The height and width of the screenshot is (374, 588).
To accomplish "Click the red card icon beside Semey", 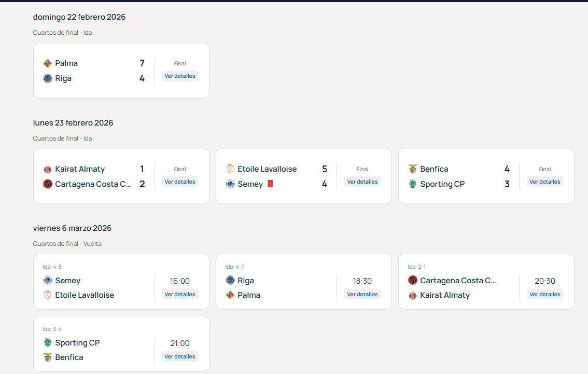I will [x=270, y=184].
